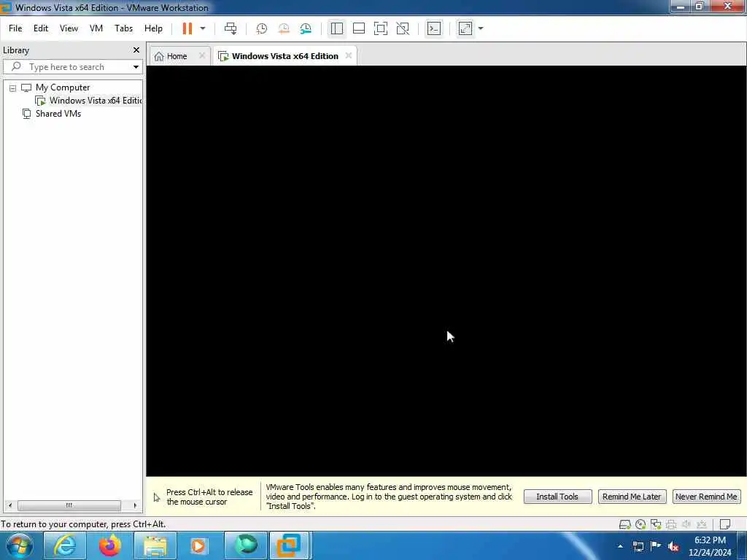
Task: Show hidden system tray icons
Action: click(620, 546)
